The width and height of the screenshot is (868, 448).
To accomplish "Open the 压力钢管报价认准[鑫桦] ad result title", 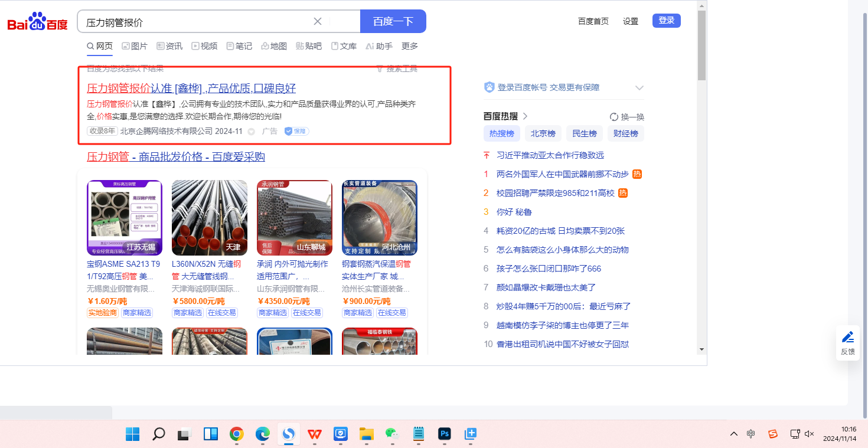I will (x=191, y=89).
